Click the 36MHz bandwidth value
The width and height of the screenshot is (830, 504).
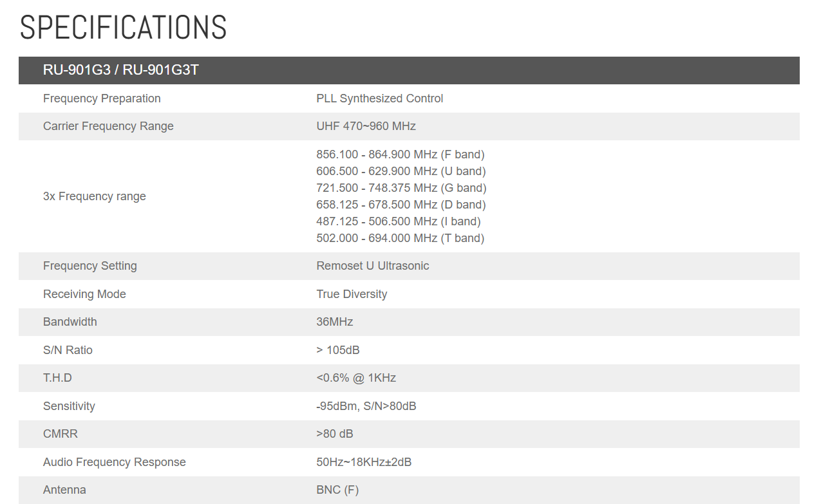pyautogui.click(x=334, y=322)
